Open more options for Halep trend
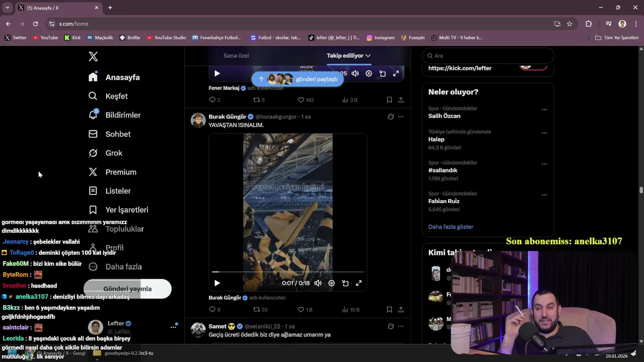Viewport: 644px width, 362px height. click(x=544, y=133)
